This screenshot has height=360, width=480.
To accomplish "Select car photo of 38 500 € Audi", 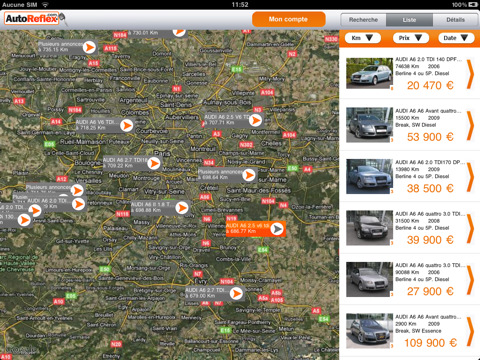I will point(369,176).
